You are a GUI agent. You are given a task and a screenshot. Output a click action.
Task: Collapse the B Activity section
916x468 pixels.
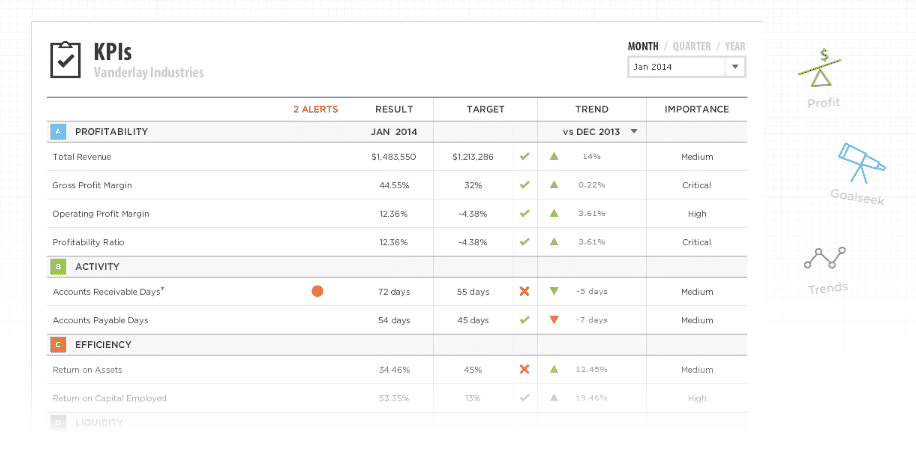tap(58, 267)
